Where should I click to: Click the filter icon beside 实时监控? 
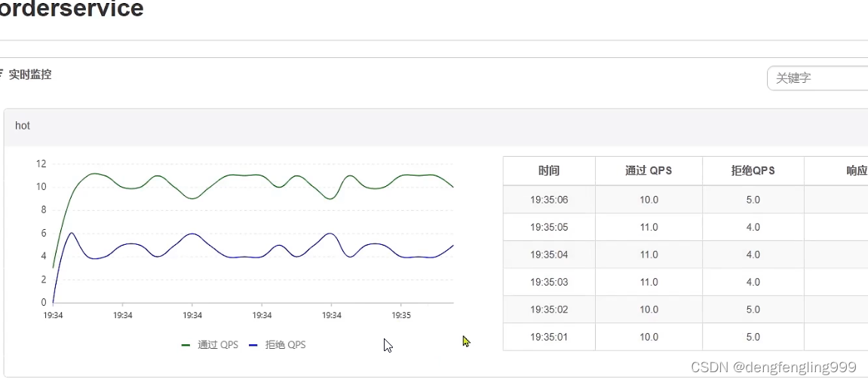(x=2, y=75)
